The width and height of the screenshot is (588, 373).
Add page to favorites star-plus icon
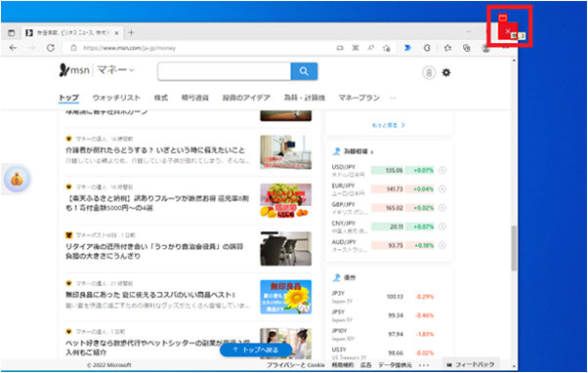[x=387, y=48]
